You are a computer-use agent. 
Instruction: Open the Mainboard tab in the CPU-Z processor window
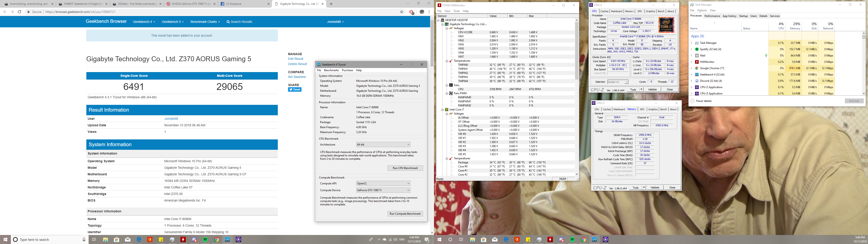pyautogui.click(x=616, y=11)
